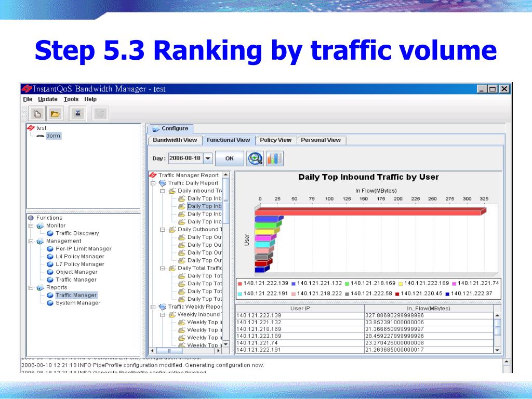The width and height of the screenshot is (532, 399).
Task: Click the Traffic Daily Report icon
Action: tap(163, 183)
